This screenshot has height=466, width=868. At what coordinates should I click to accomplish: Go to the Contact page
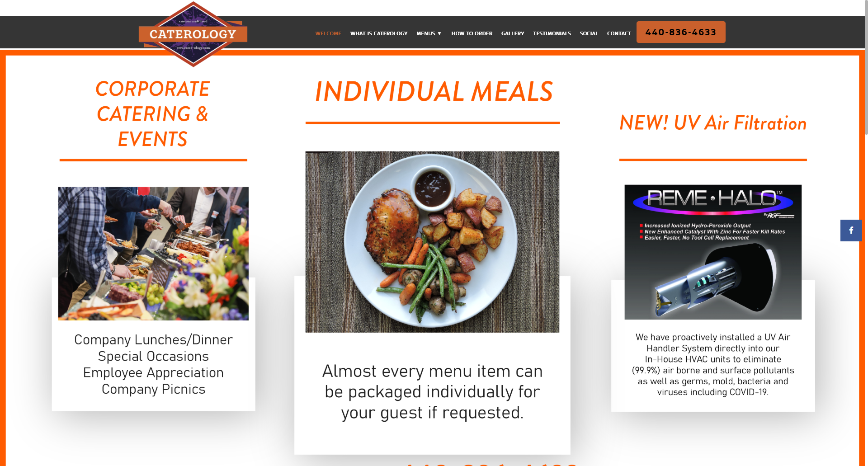619,33
